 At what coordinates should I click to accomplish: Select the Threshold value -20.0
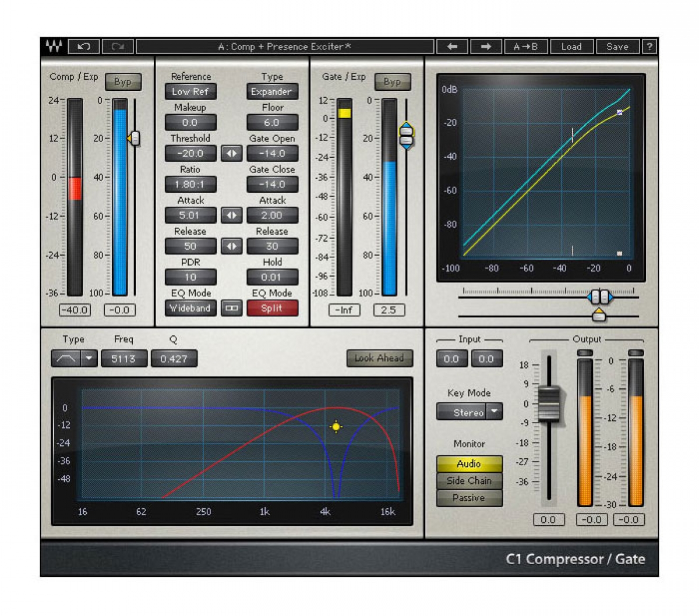pyautogui.click(x=190, y=153)
